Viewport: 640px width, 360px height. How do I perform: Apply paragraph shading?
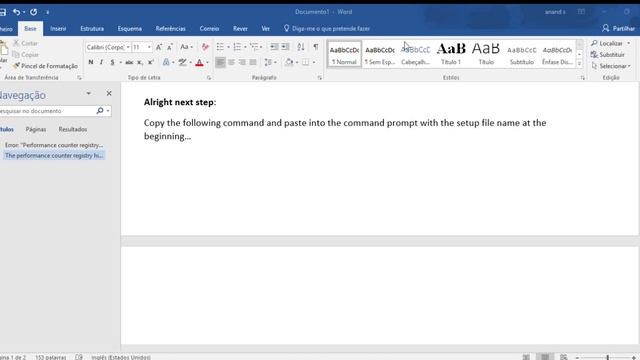coord(289,62)
